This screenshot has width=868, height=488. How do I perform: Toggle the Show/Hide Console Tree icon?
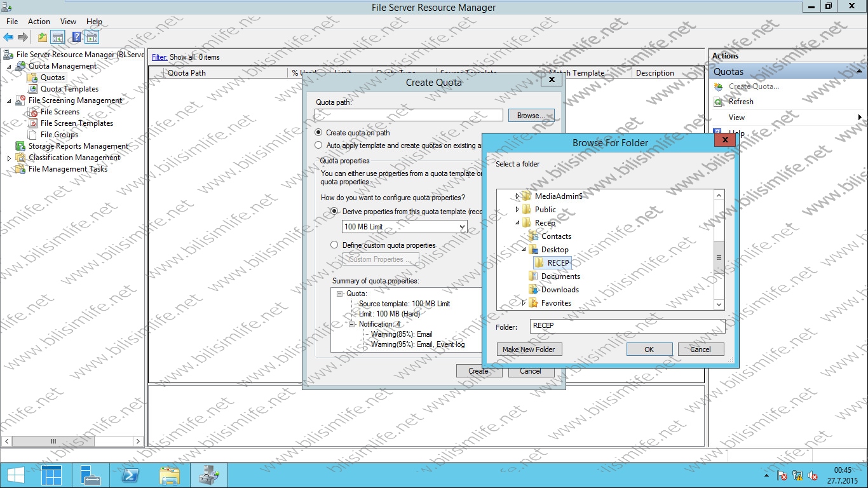pos(58,37)
